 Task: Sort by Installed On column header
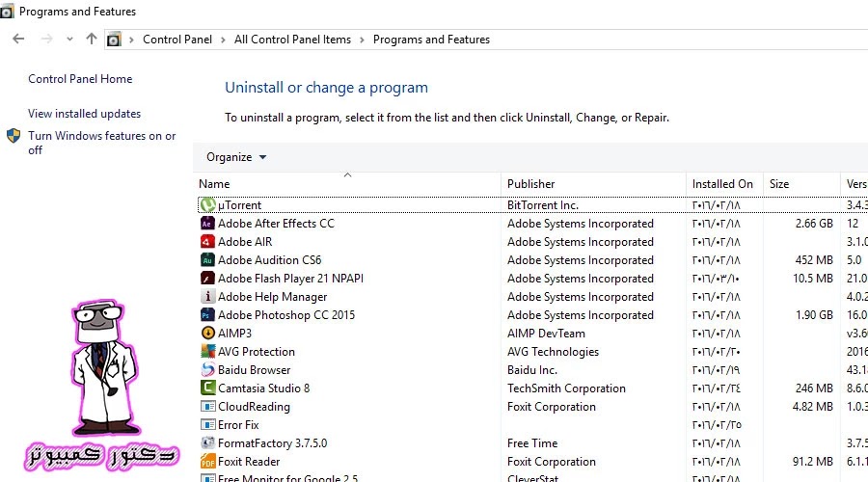pos(724,184)
